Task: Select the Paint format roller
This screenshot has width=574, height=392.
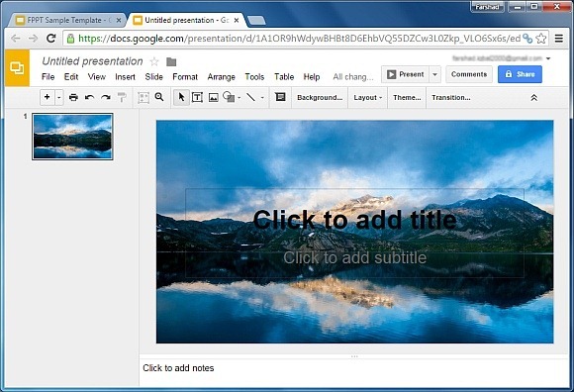Action: 122,97
